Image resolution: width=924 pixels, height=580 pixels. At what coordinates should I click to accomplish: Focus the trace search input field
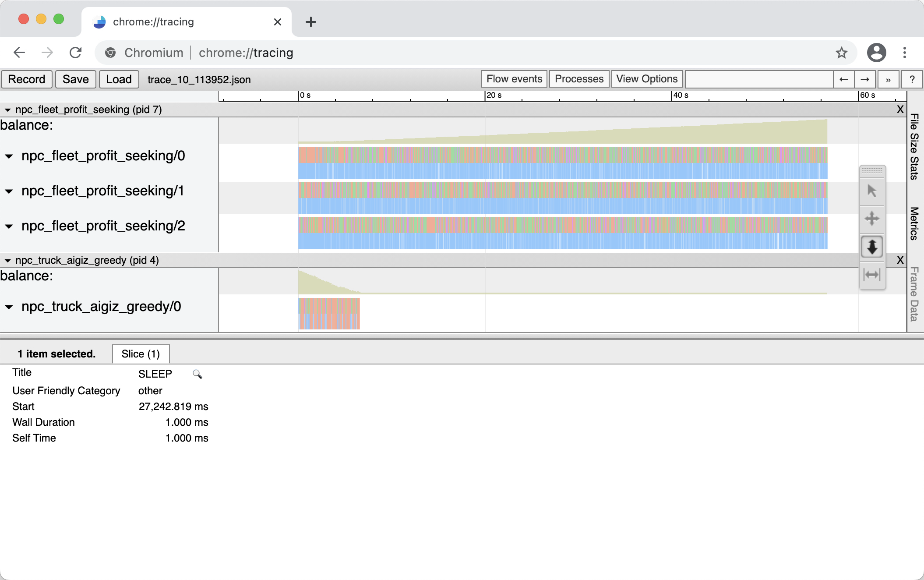click(x=758, y=79)
